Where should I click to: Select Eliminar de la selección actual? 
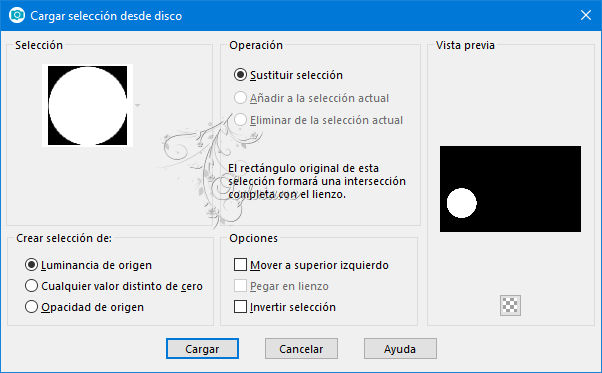click(x=318, y=120)
